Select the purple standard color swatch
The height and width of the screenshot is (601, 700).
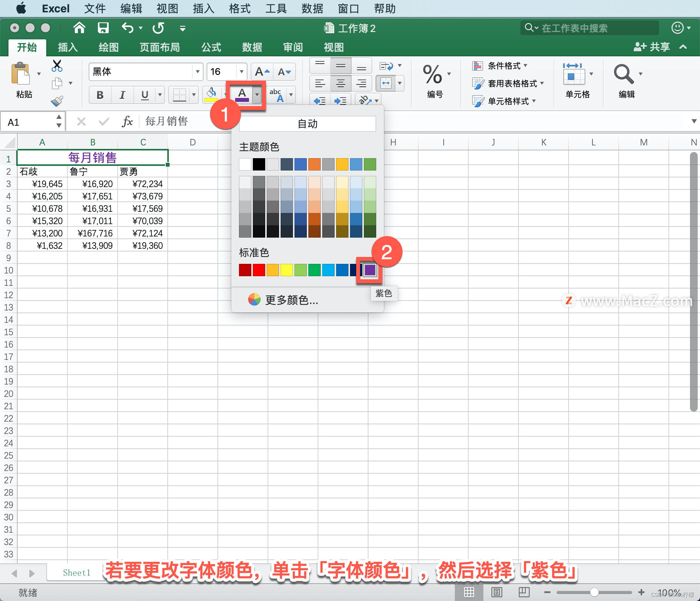pyautogui.click(x=370, y=270)
